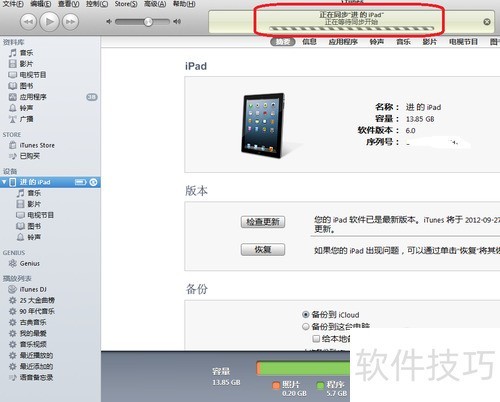Image resolution: width=500 pixels, height=402 pixels.
Task: Select library 图书 book icon
Action: (13, 86)
